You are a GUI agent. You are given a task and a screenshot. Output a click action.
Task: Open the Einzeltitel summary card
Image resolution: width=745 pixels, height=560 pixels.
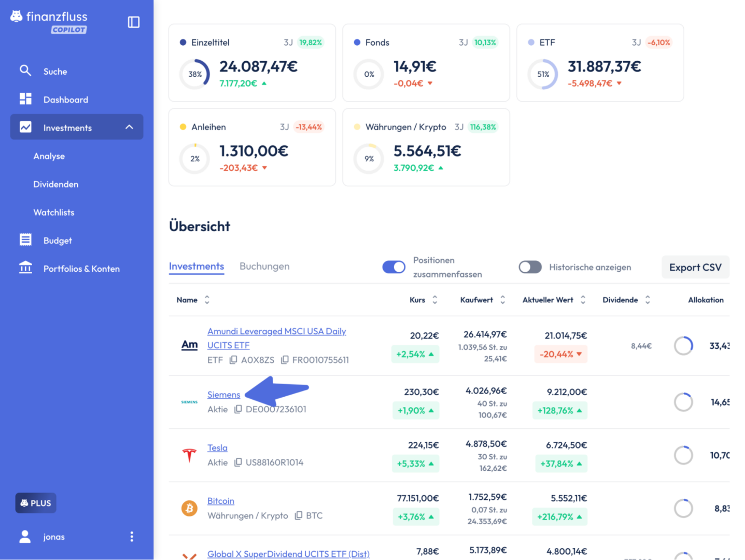252,62
